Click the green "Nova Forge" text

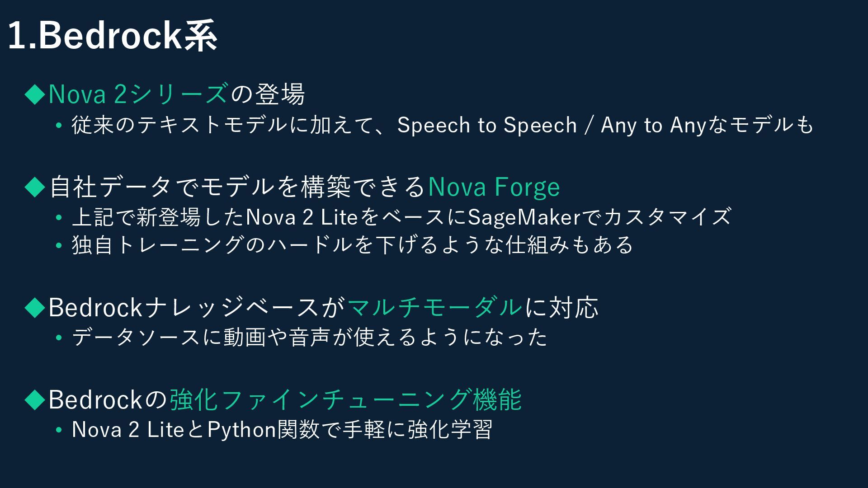[494, 187]
